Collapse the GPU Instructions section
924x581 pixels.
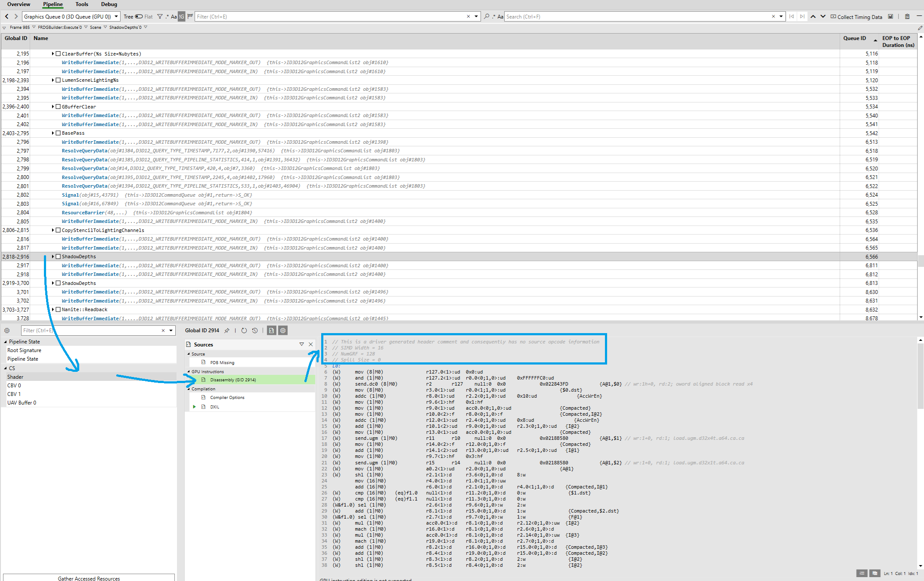click(x=189, y=371)
